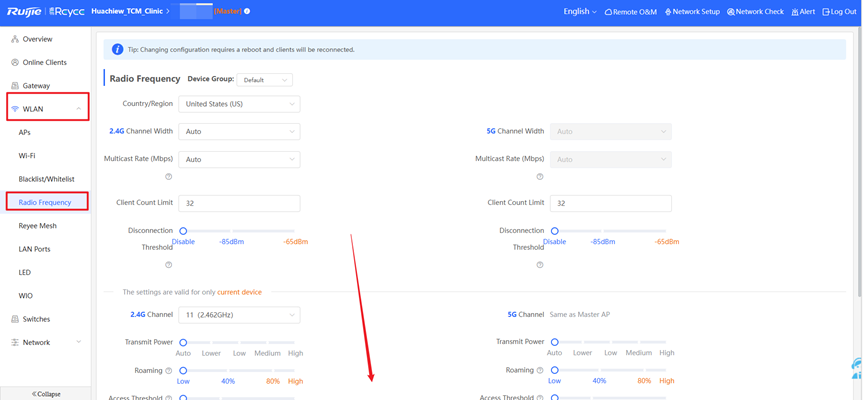The width and height of the screenshot is (863, 400).
Task: Click the Gateway icon in sidebar
Action: click(14, 86)
